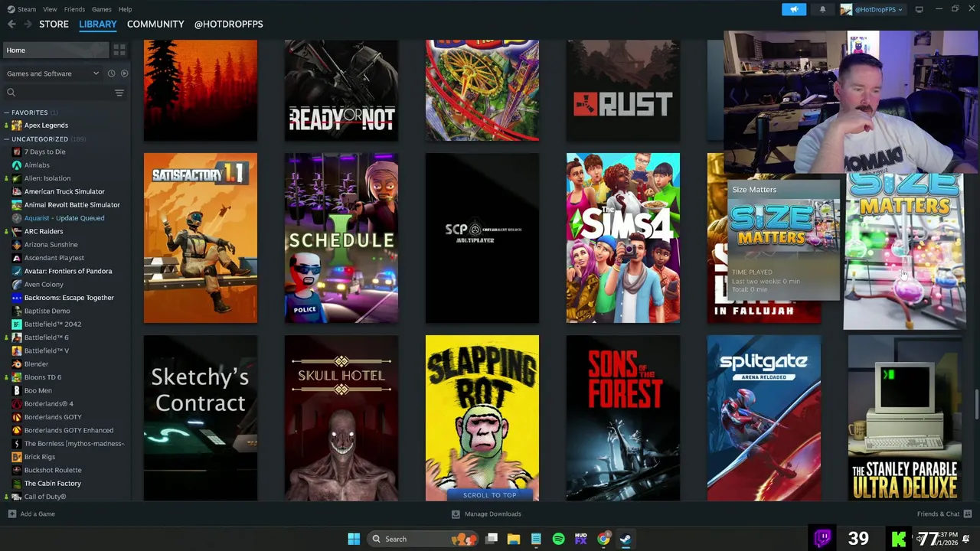Select the Schedule I game cover
The width and height of the screenshot is (980, 551).
tap(341, 238)
